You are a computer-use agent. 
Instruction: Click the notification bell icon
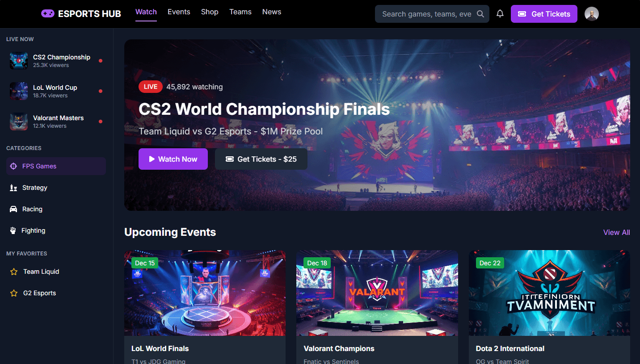500,14
